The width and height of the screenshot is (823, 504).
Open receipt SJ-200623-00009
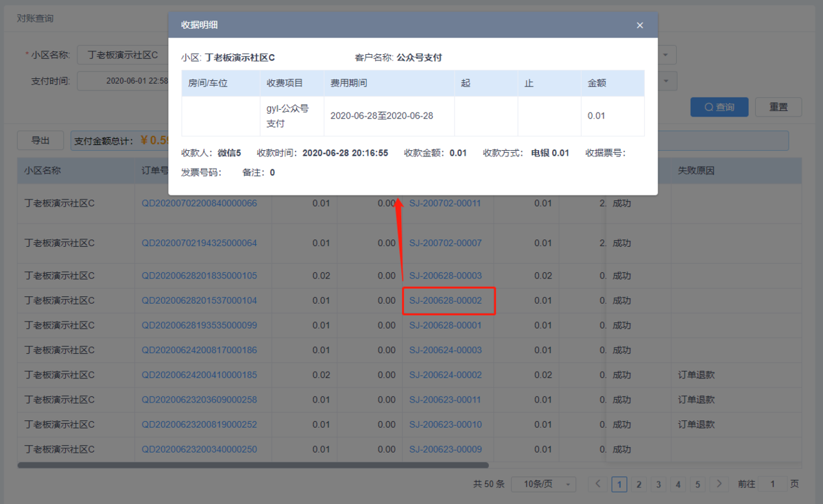[x=445, y=449]
